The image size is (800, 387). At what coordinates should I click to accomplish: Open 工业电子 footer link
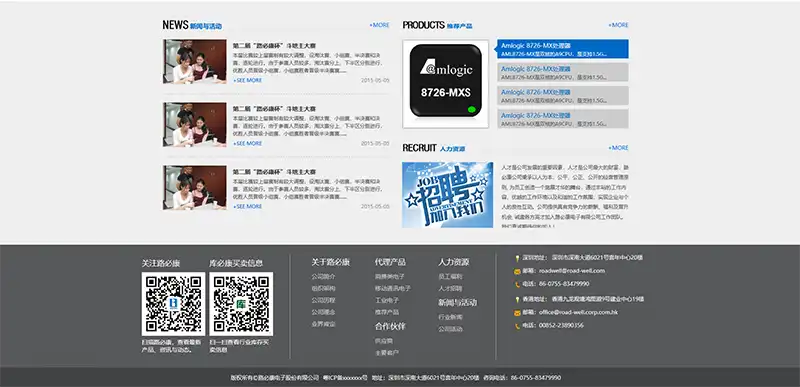click(387, 300)
